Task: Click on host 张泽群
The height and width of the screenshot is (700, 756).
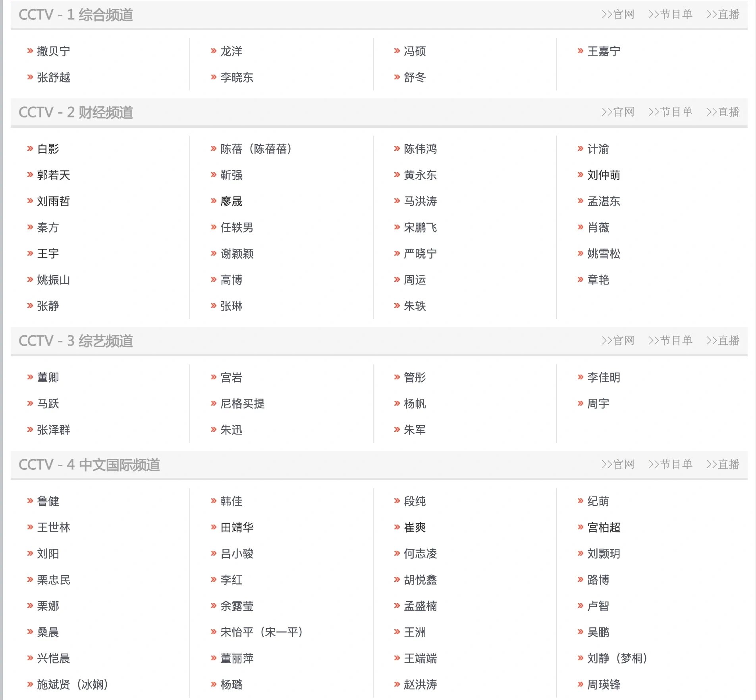Action: click(54, 430)
